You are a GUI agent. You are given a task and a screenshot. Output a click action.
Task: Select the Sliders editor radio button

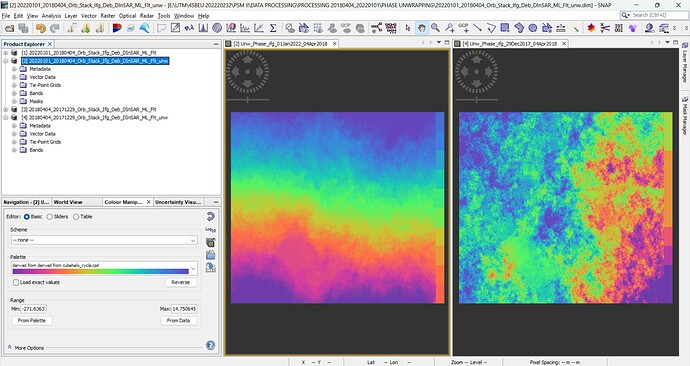50,217
